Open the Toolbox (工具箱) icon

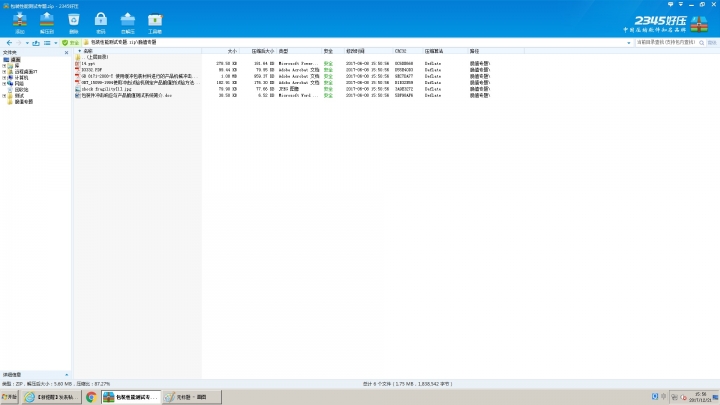(x=155, y=21)
